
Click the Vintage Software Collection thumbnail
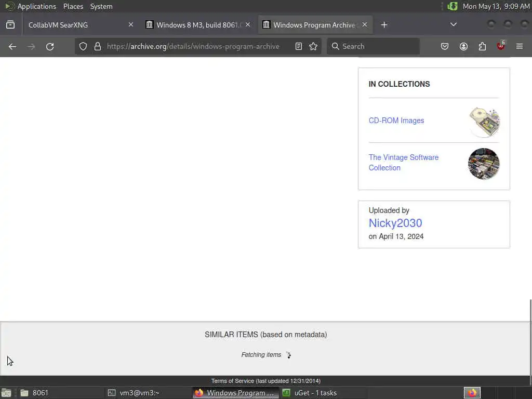[x=484, y=164]
